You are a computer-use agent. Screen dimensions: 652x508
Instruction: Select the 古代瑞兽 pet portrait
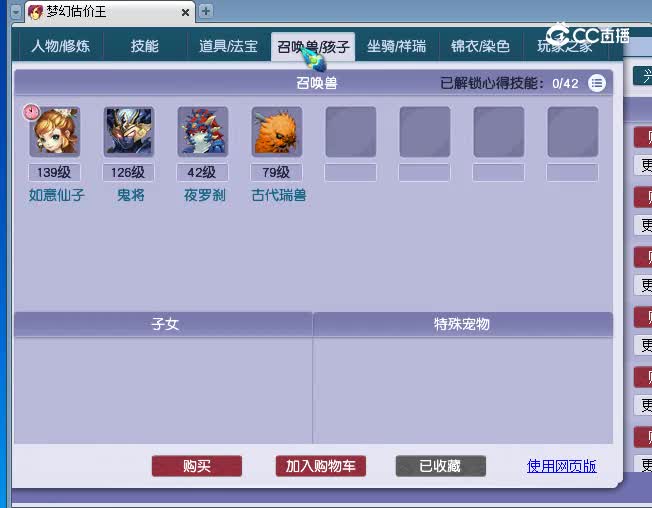[x=277, y=131]
